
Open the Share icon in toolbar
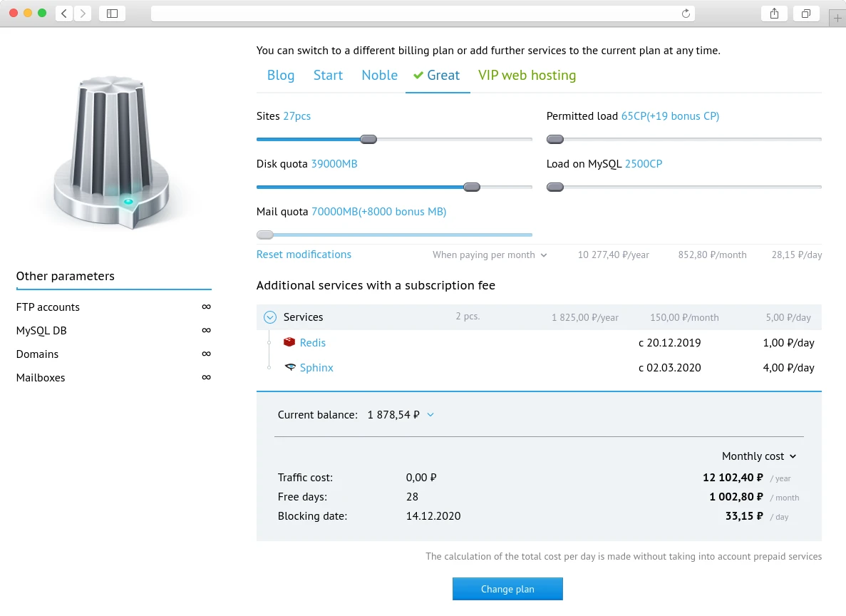[774, 14]
